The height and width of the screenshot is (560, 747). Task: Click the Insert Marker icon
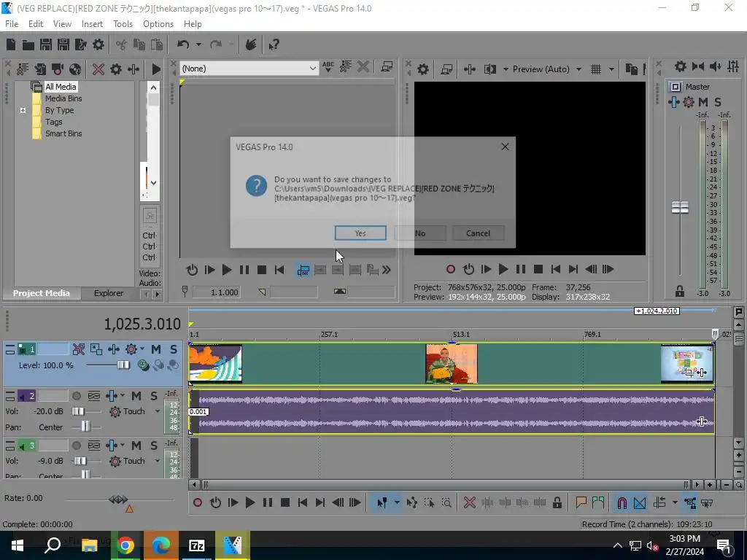[581, 502]
